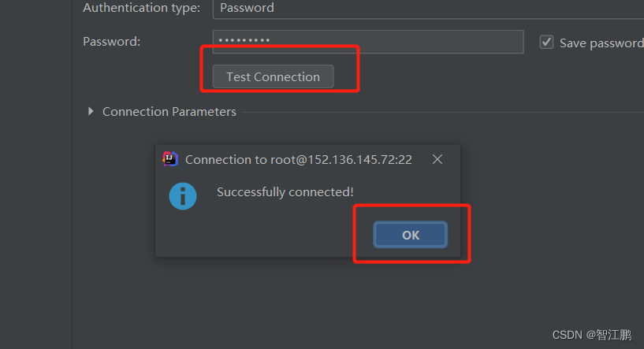Focus the Password input field
Image resolution: width=644 pixels, height=349 pixels.
pyautogui.click(x=368, y=42)
